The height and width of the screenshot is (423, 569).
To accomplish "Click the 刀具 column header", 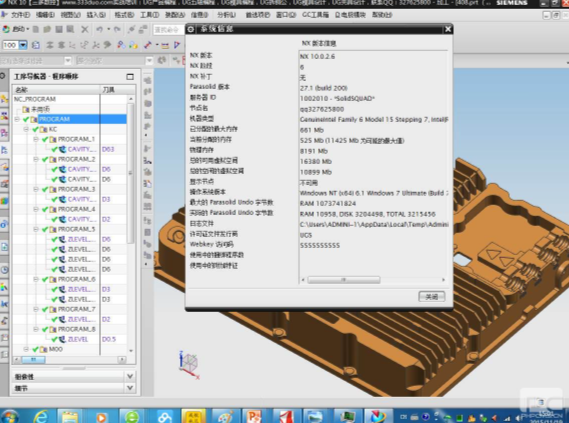I will 118,90.
